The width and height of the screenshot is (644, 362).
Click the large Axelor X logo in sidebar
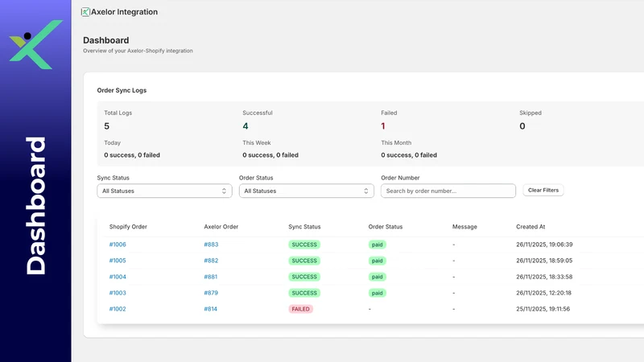pyautogui.click(x=35, y=44)
